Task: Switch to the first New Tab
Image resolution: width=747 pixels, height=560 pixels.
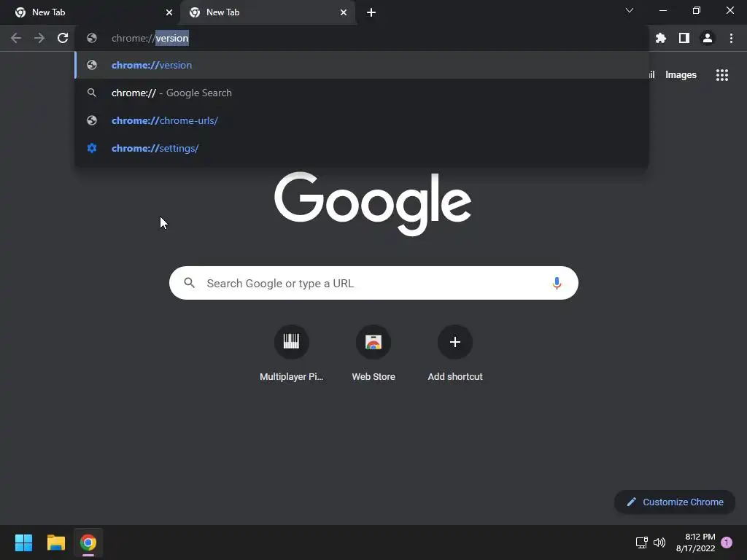Action: [90, 12]
